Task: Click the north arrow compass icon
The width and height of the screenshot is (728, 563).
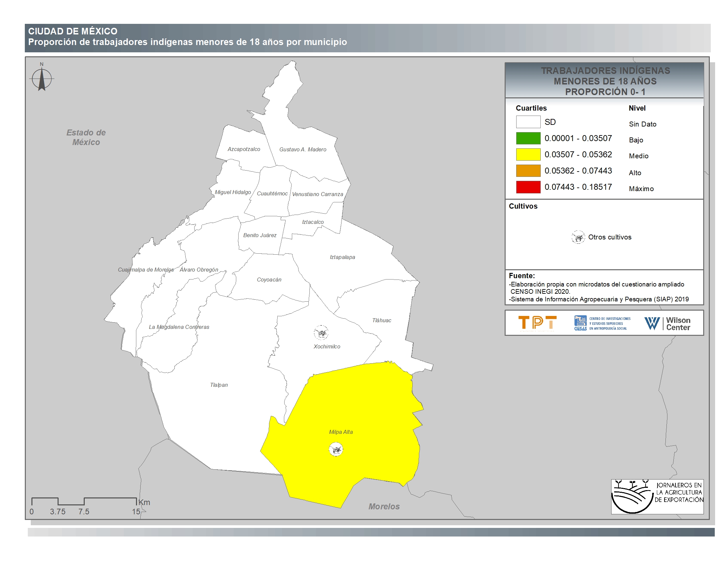Action: pos(42,79)
